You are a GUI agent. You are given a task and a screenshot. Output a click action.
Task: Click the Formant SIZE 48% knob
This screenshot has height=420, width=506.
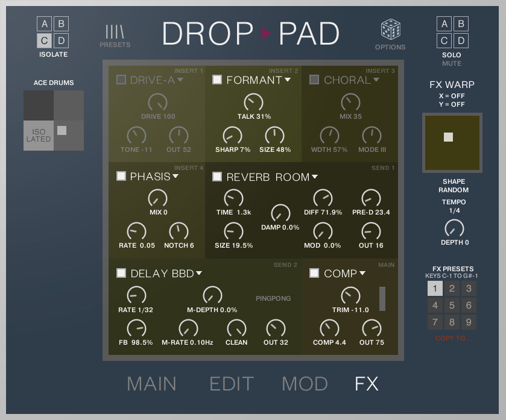[274, 136]
